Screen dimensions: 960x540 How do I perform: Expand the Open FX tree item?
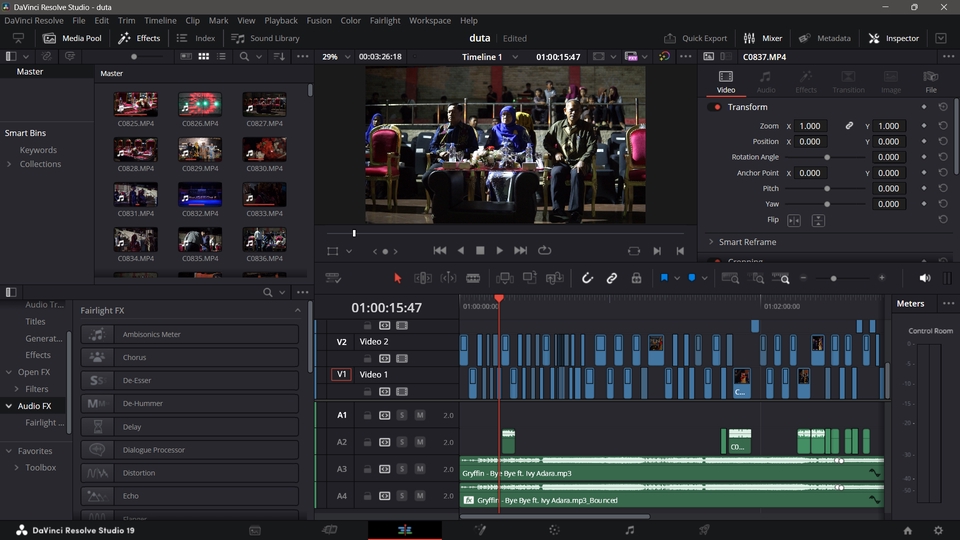click(x=9, y=372)
